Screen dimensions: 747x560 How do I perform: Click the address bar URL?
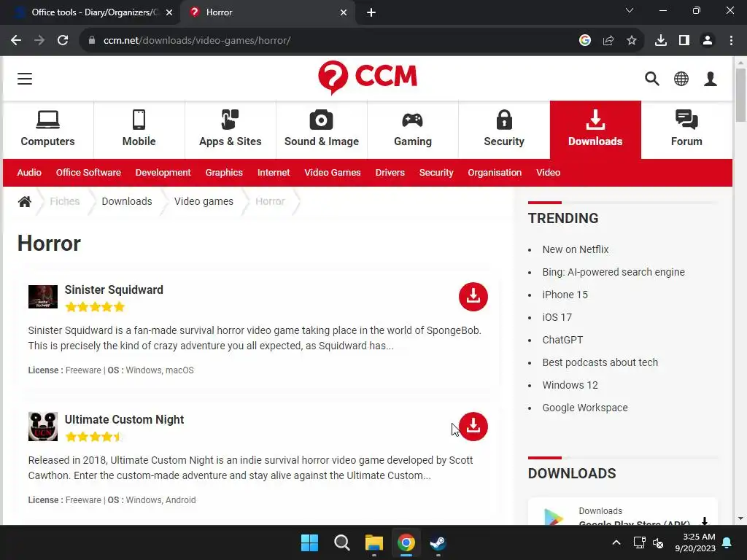pyautogui.click(x=197, y=41)
